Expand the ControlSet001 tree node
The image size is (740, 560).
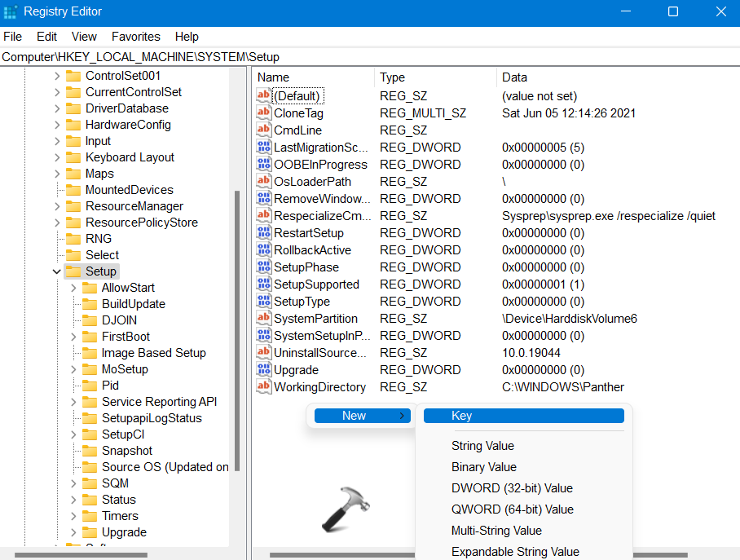click(56, 76)
